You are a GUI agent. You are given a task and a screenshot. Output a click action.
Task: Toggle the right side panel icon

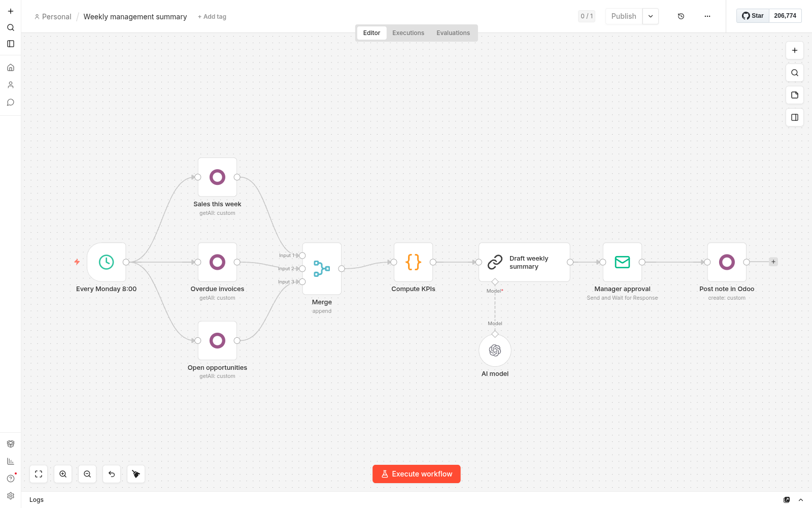pos(795,117)
